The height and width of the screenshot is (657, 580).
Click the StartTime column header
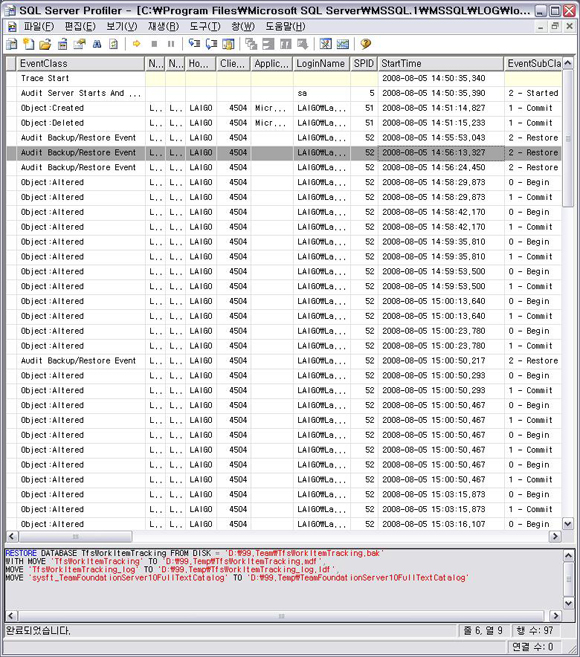pos(441,64)
